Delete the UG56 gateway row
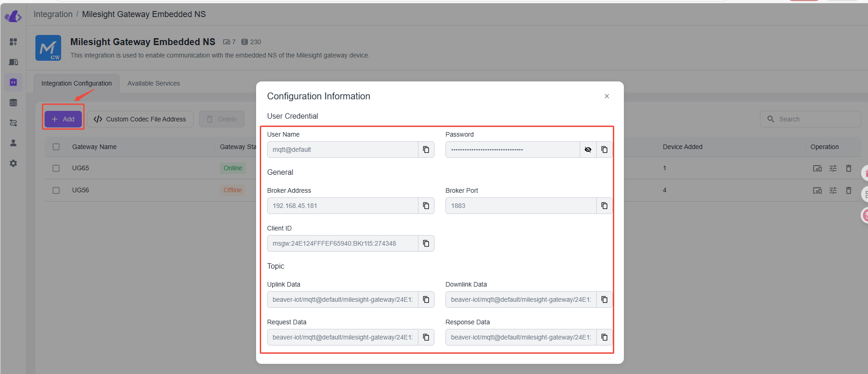Screen dimensions: 868x374 coord(849,190)
